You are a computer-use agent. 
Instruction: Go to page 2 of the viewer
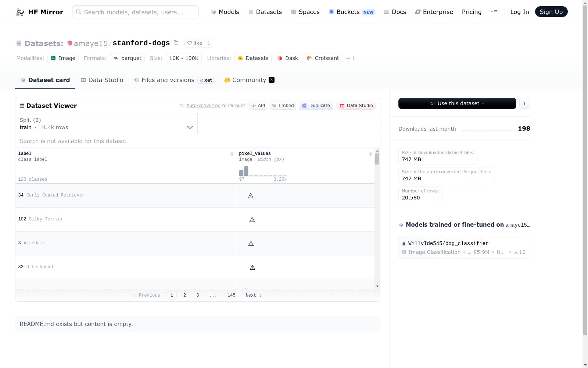184,295
